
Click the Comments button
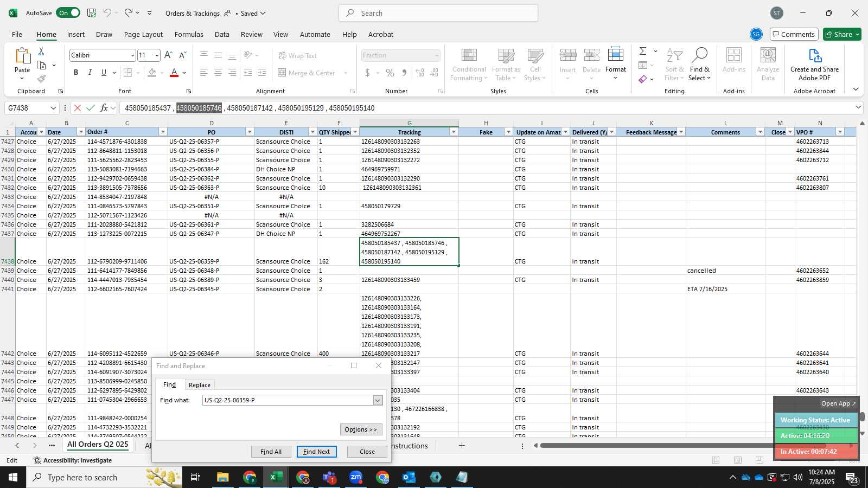[793, 34]
